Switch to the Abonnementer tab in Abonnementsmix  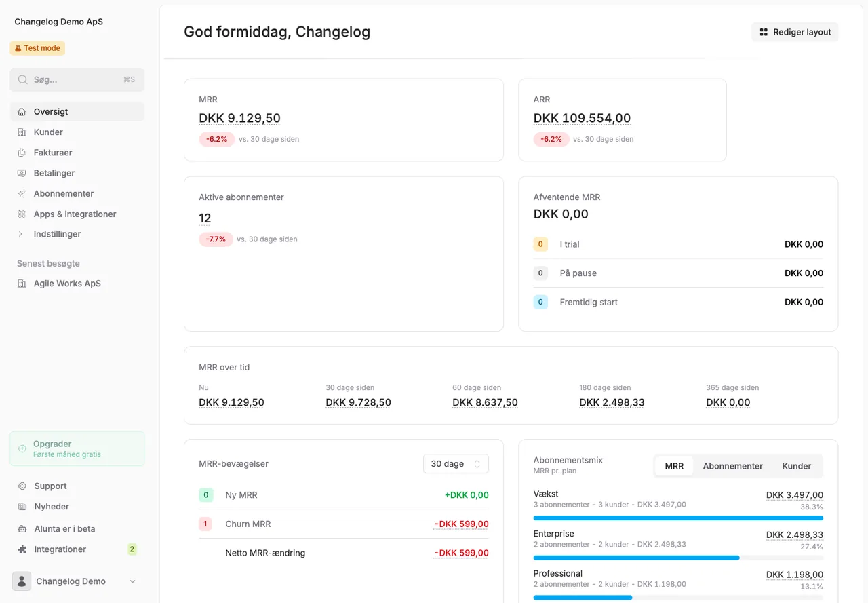(732, 466)
